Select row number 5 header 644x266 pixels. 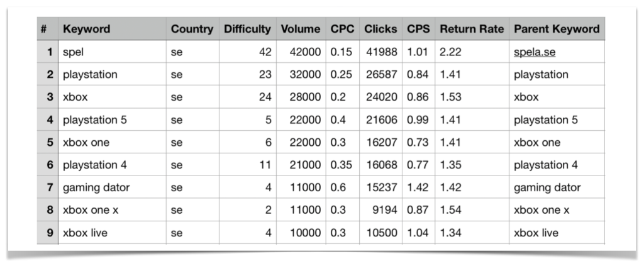pos(48,142)
